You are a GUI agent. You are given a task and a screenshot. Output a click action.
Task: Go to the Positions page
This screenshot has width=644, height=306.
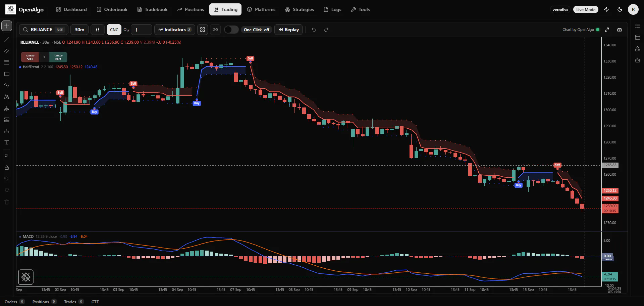tap(191, 9)
